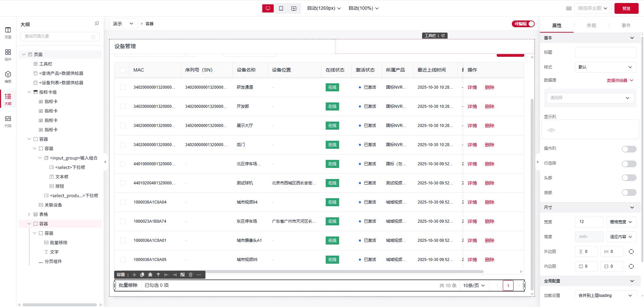Open the 10条/页 page size dropdown

[x=474, y=286]
